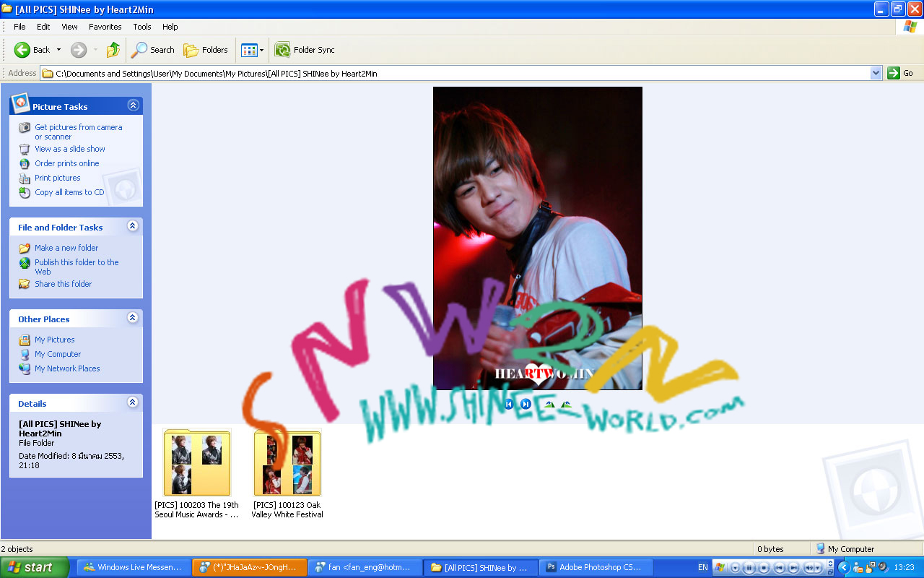
Task: Click Get pictures from camera or scanner
Action: [79, 131]
